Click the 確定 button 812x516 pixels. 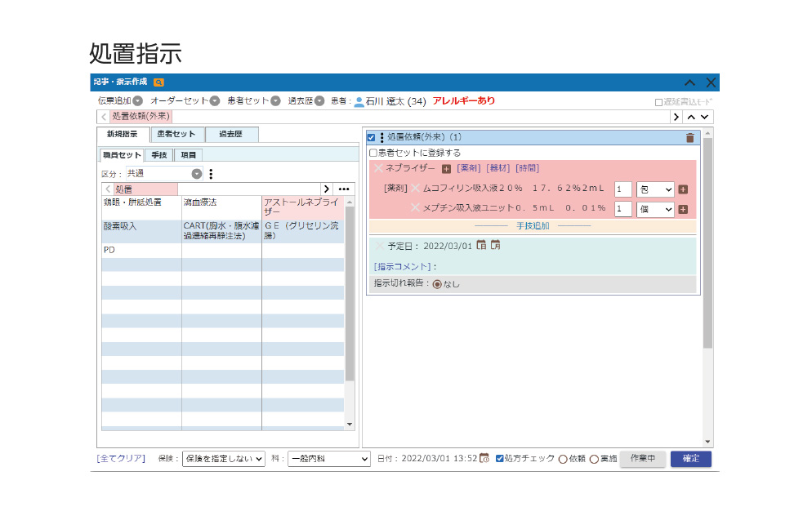point(690,459)
